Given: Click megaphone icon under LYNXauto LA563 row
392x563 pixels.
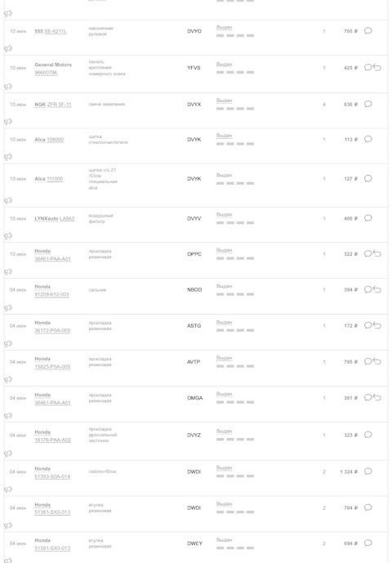Looking at the screenshot, I should click(8, 236).
